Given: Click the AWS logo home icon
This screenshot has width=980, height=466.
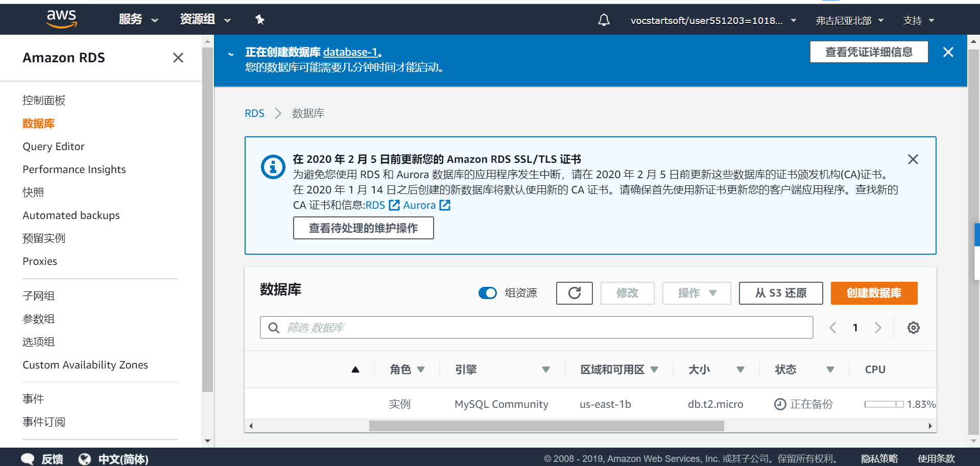Looking at the screenshot, I should [x=62, y=19].
